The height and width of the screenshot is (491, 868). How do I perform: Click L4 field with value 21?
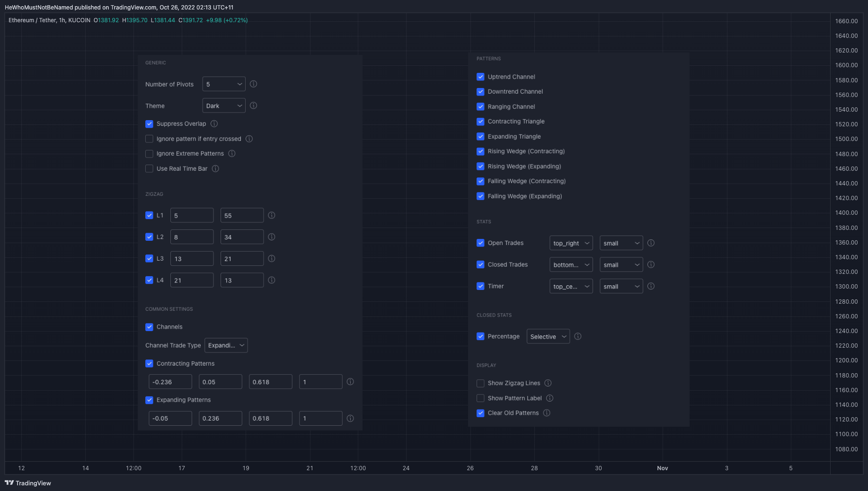(192, 280)
